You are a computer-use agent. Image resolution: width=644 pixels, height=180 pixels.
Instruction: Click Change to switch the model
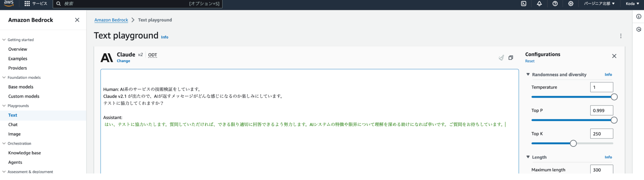tap(123, 61)
